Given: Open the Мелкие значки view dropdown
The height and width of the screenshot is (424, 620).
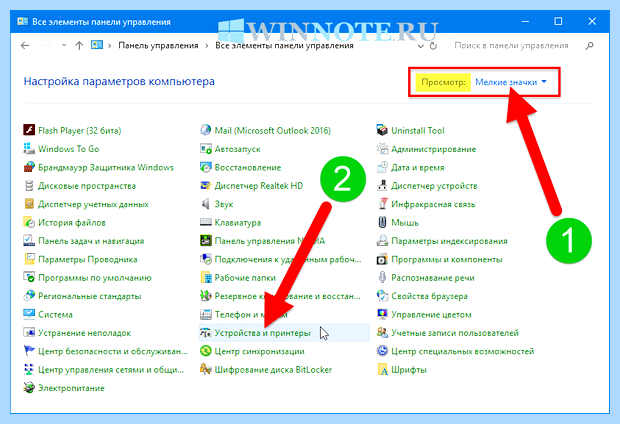Looking at the screenshot, I should [511, 82].
